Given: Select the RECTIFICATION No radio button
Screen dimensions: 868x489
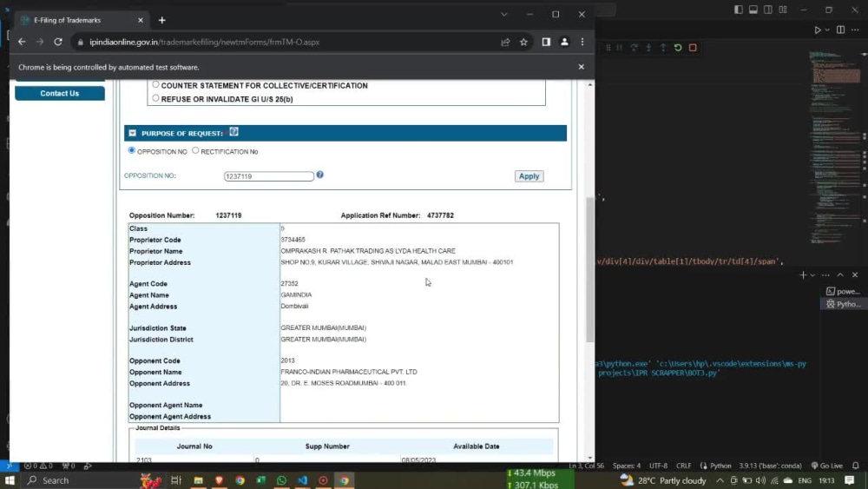Looking at the screenshot, I should [x=195, y=150].
